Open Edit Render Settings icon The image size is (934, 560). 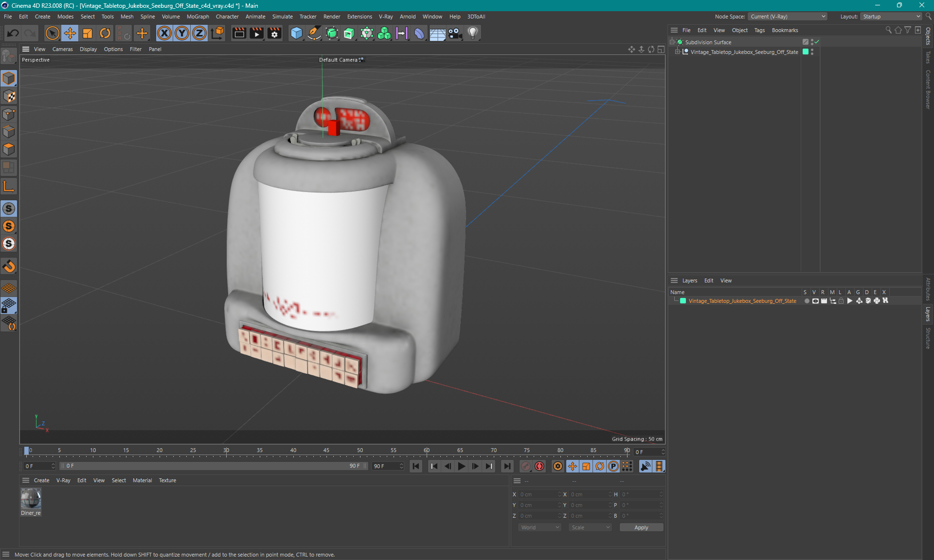tap(275, 33)
